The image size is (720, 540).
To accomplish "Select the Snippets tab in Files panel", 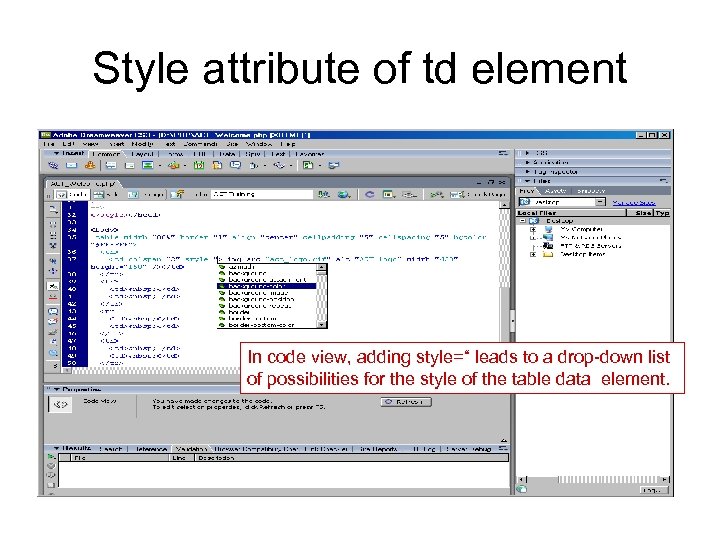I will pos(591,191).
